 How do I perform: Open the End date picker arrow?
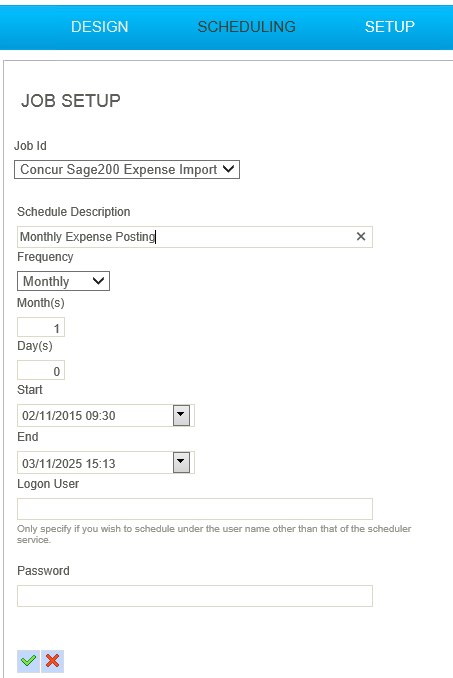tap(181, 463)
